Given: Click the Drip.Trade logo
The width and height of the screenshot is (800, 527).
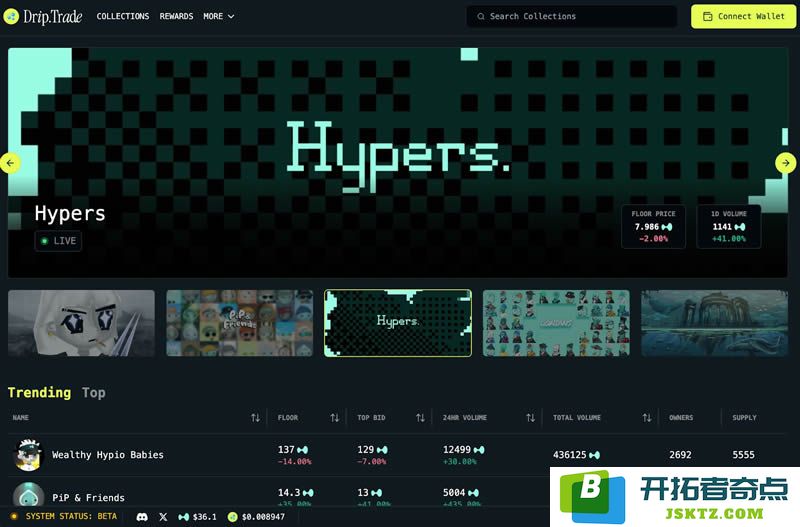Looking at the screenshot, I should (43, 16).
